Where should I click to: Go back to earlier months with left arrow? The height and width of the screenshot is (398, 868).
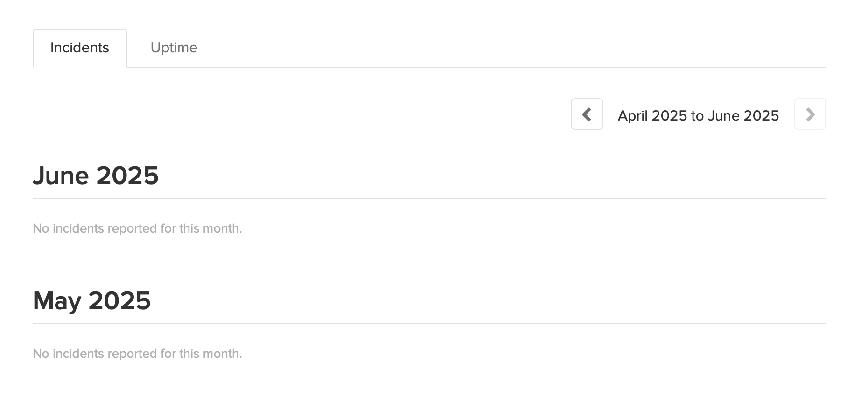click(x=587, y=114)
